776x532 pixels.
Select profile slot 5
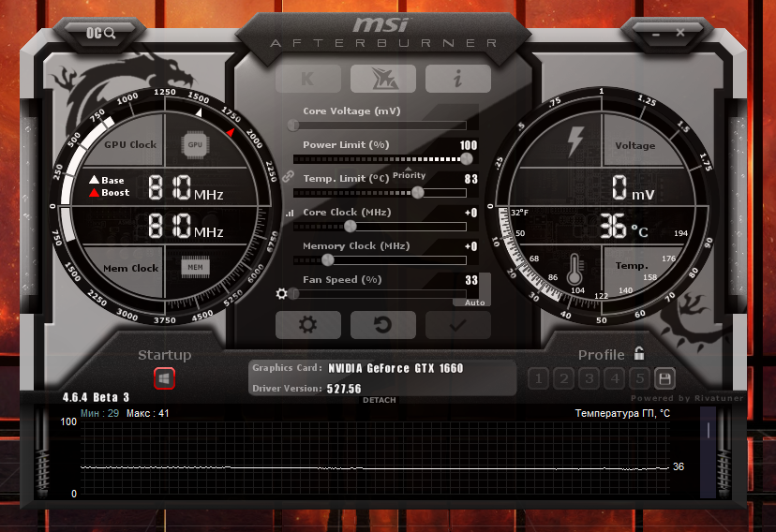[x=640, y=379]
